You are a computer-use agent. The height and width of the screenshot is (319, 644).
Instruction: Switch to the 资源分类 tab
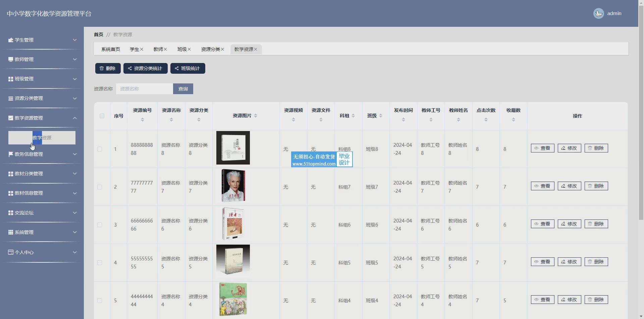point(211,49)
